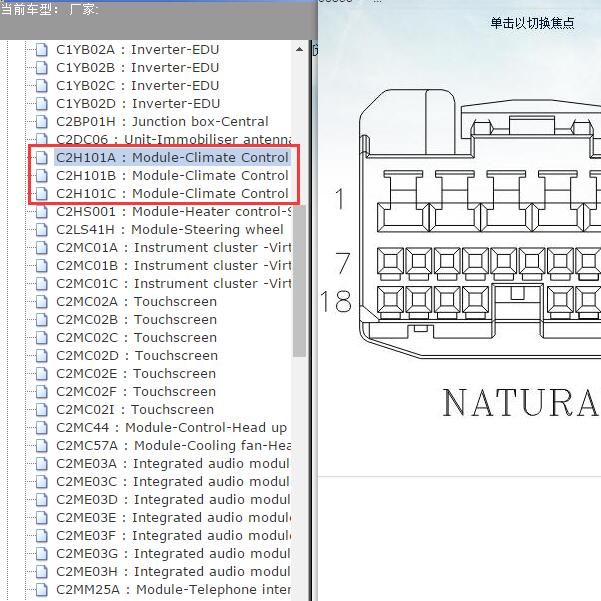The width and height of the screenshot is (601, 601).
Task: Click the connector list scrollbar thumb
Action: pyautogui.click(x=299, y=281)
